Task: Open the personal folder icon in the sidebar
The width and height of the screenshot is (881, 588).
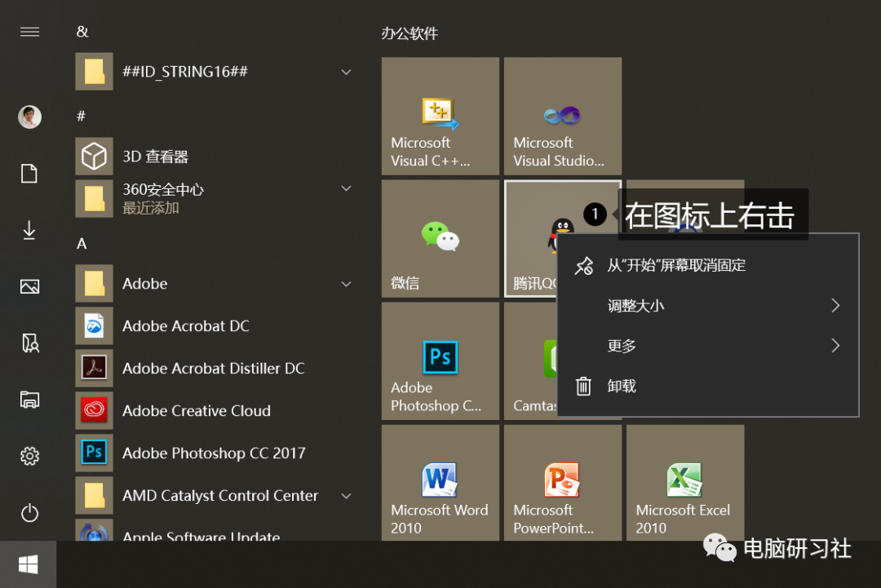Action: (x=30, y=343)
